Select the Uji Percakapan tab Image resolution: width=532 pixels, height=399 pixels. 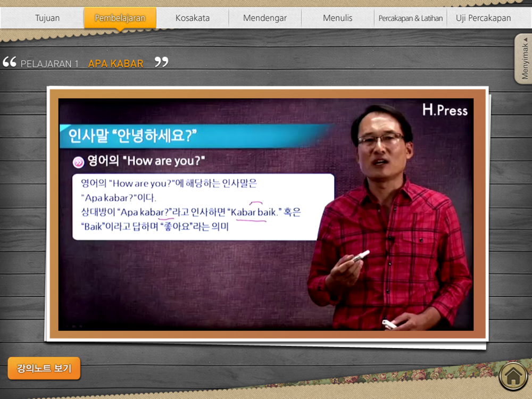[484, 18]
